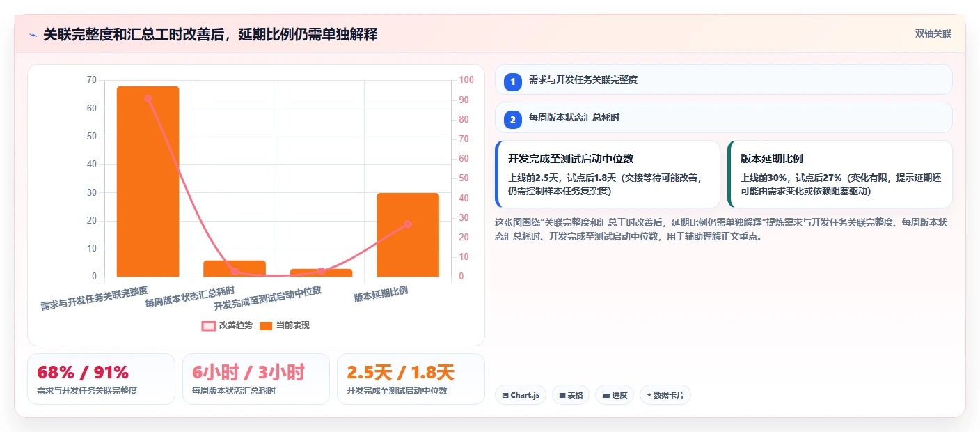This screenshot has height=432, width=980.
Task: Click the text 上线前30%，试点后27%
Action: (791, 178)
